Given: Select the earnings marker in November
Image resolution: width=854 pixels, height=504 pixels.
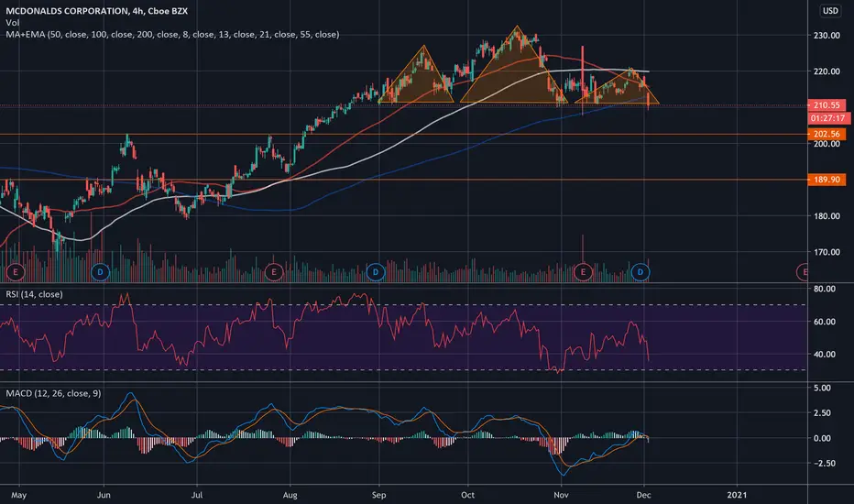Looking at the screenshot, I should (x=583, y=271).
